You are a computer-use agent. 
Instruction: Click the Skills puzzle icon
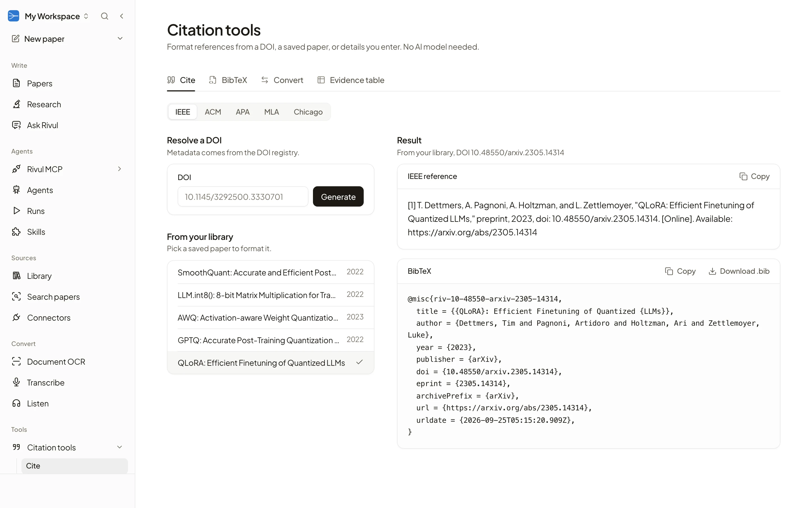[x=16, y=231]
